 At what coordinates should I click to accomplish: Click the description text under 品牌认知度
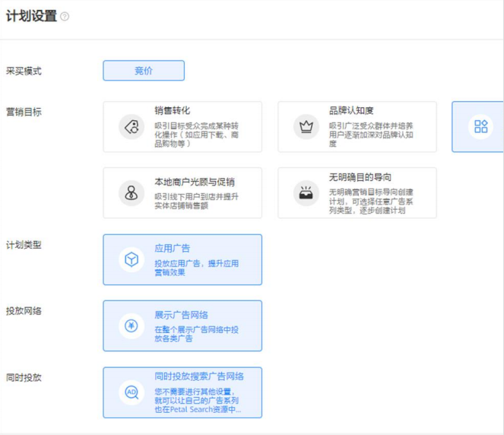click(x=371, y=135)
